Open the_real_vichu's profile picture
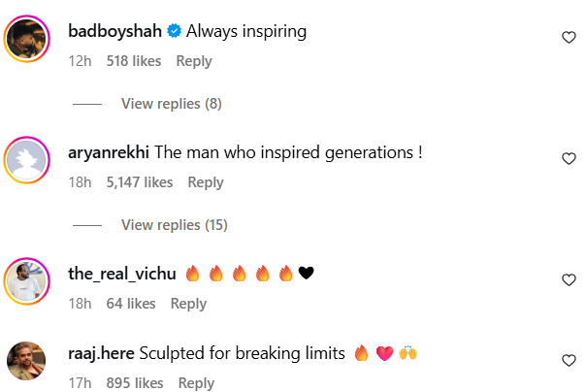This screenshot has height=392, width=586. tap(28, 283)
